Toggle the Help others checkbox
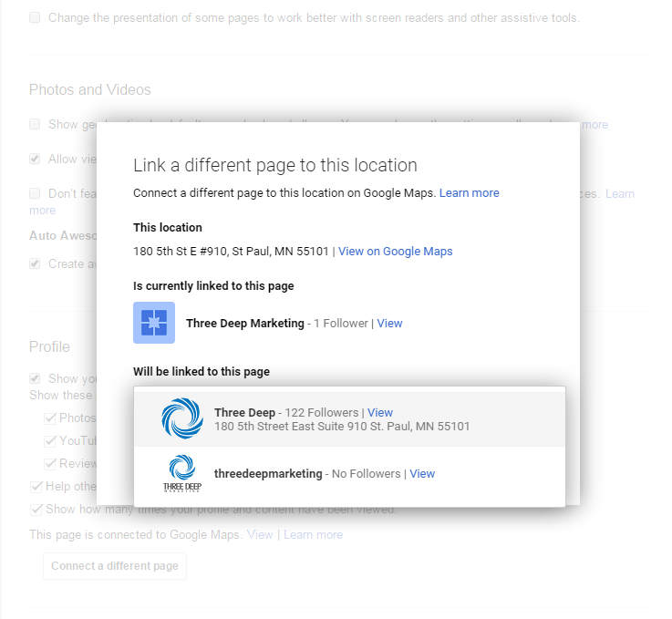672x619 pixels. point(36,487)
